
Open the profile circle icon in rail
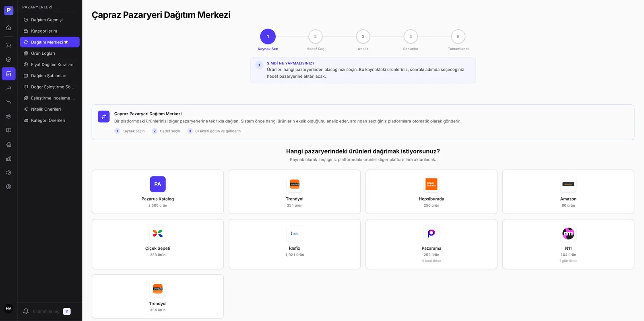coord(8,186)
